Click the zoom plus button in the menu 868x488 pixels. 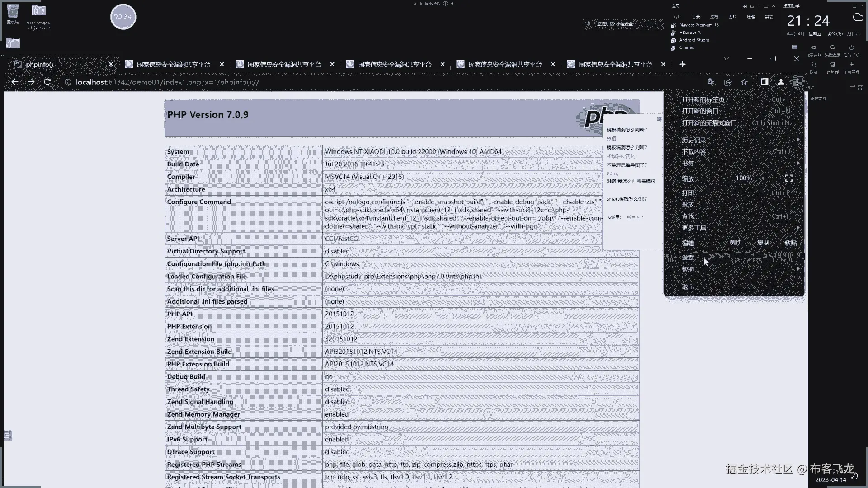tap(763, 178)
